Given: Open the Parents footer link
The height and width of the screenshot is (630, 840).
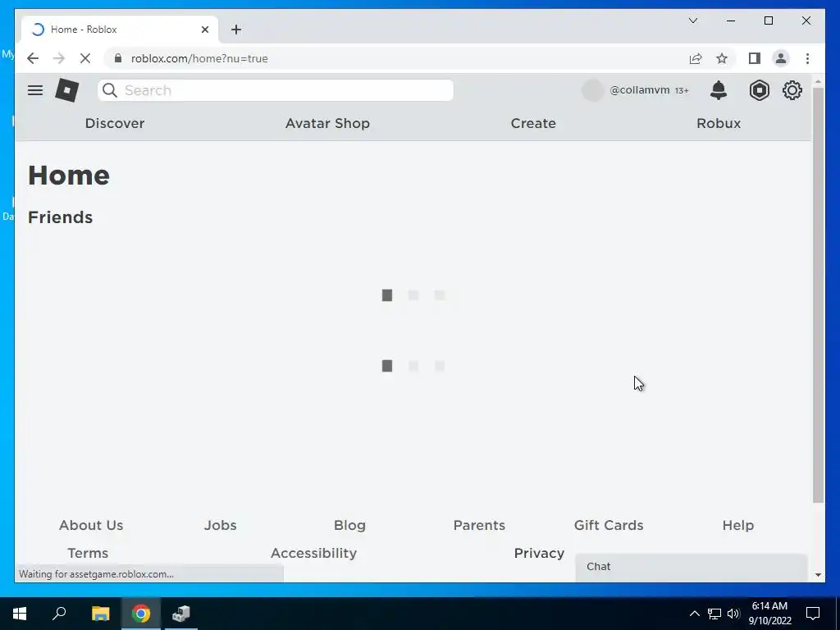Looking at the screenshot, I should tap(479, 525).
